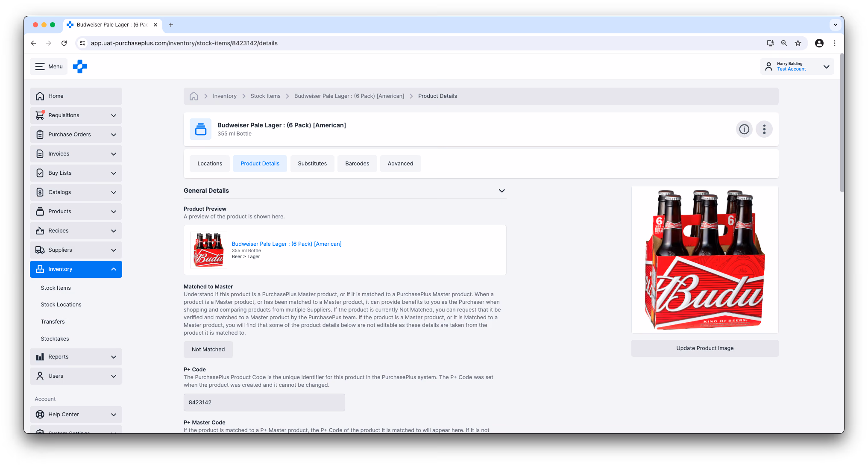The image size is (868, 465).
Task: Open a new browser tab with plus
Action: pyautogui.click(x=171, y=25)
